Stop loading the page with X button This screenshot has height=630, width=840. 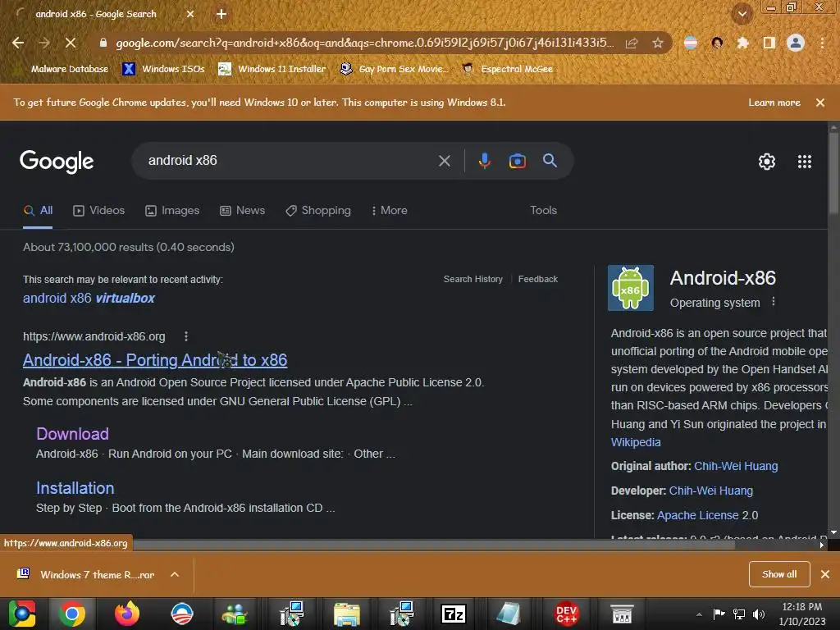pyautogui.click(x=71, y=43)
